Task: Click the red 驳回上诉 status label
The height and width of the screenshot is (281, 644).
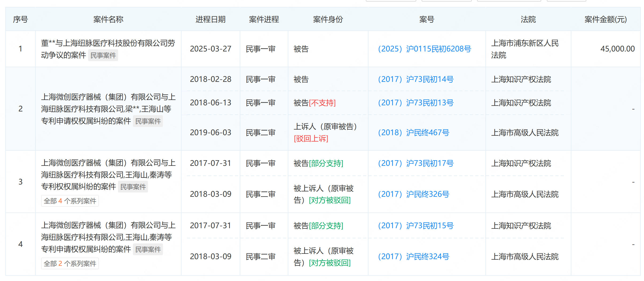Action: 311,139
